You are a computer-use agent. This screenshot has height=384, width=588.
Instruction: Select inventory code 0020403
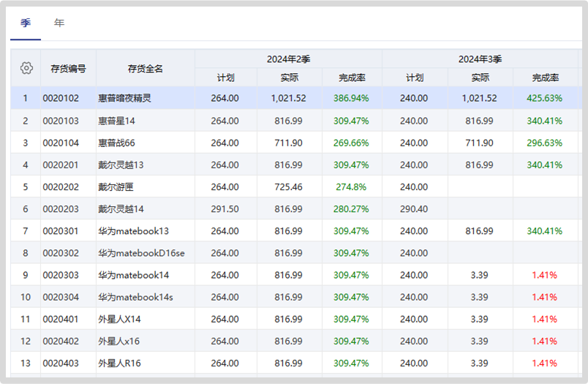click(x=61, y=364)
